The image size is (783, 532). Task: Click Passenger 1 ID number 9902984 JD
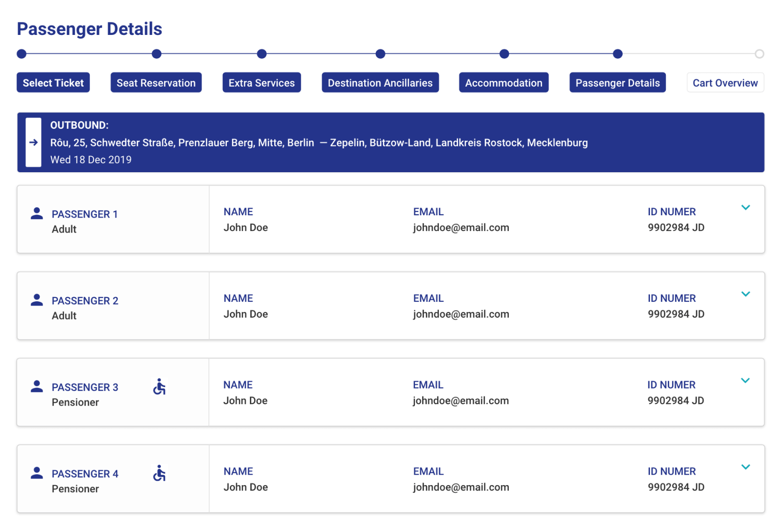tap(676, 228)
